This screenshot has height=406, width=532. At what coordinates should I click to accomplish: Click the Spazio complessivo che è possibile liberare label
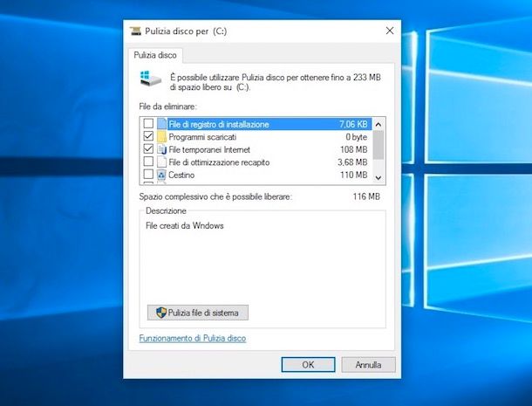pos(215,196)
